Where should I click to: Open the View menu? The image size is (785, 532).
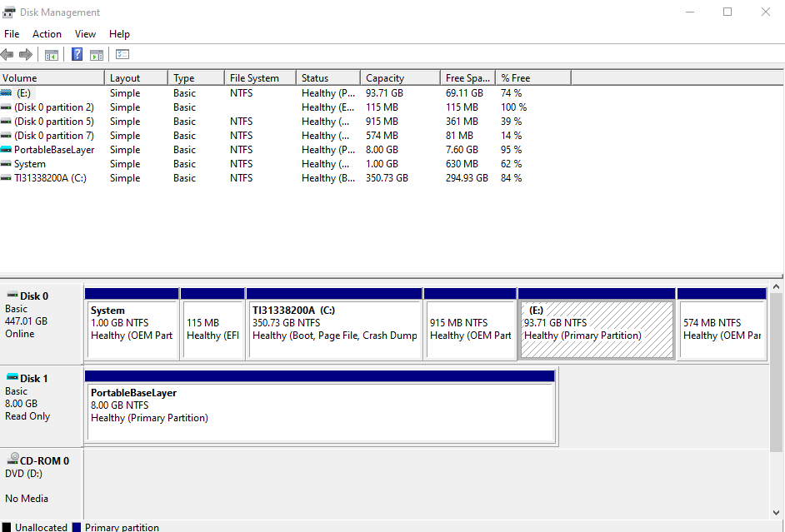click(85, 34)
